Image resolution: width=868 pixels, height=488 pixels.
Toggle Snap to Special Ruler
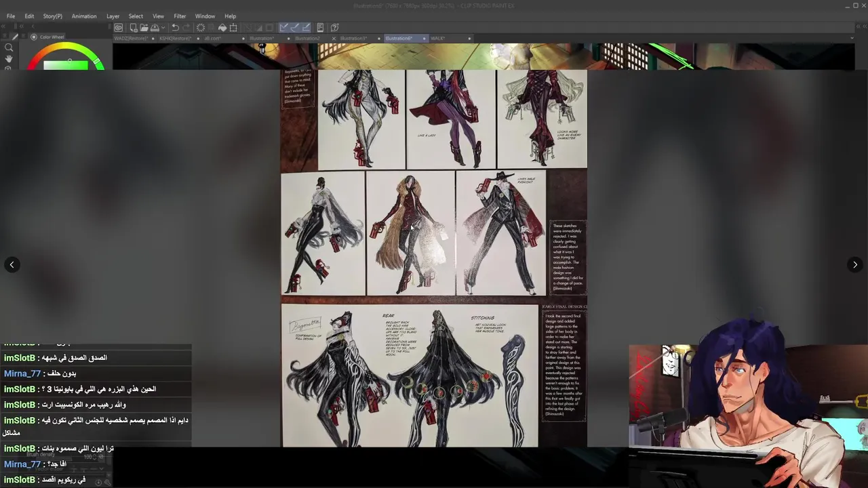pyautogui.click(x=296, y=28)
